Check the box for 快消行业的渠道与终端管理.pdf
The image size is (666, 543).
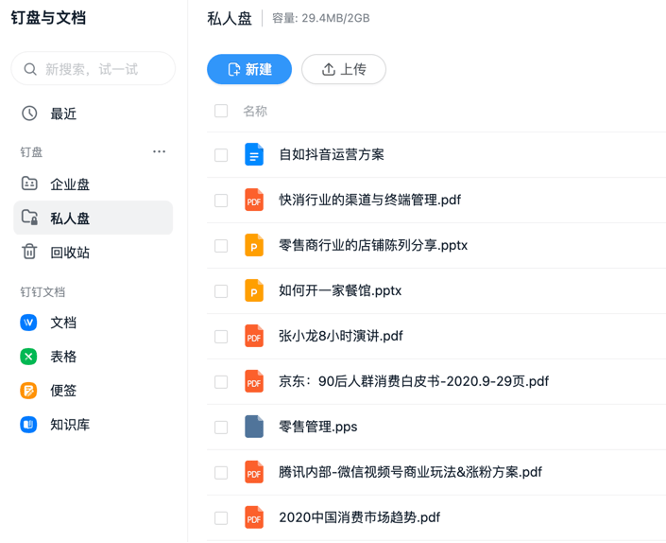coord(221,200)
